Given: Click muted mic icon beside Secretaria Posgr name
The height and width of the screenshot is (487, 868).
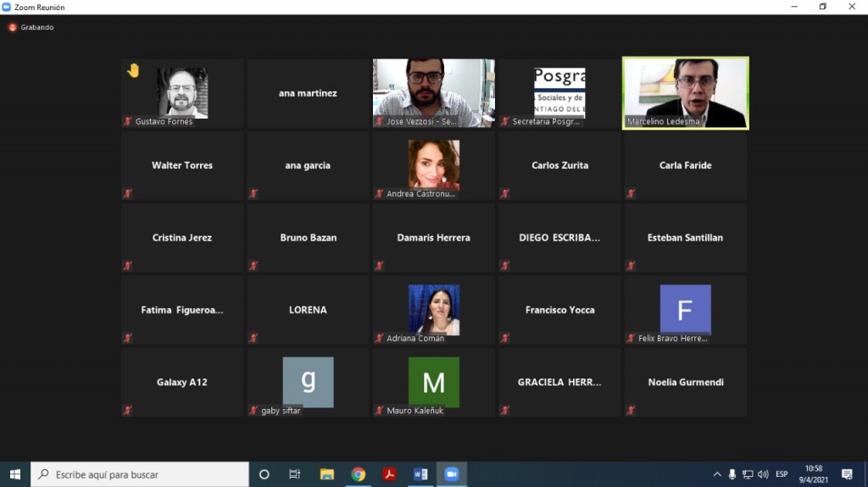Looking at the screenshot, I should 505,121.
